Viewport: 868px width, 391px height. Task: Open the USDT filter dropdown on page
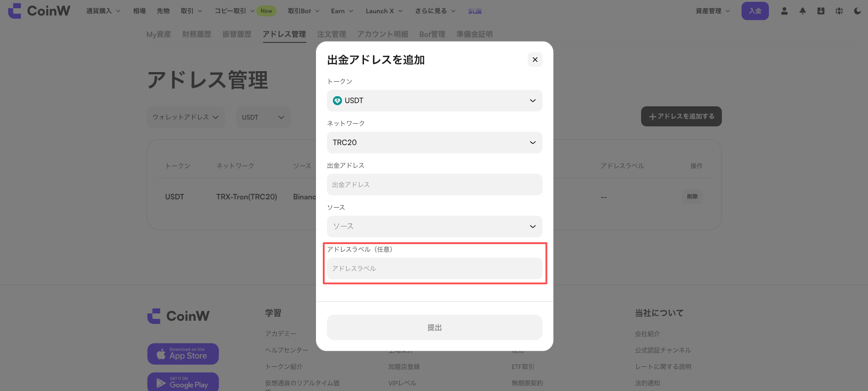click(263, 117)
